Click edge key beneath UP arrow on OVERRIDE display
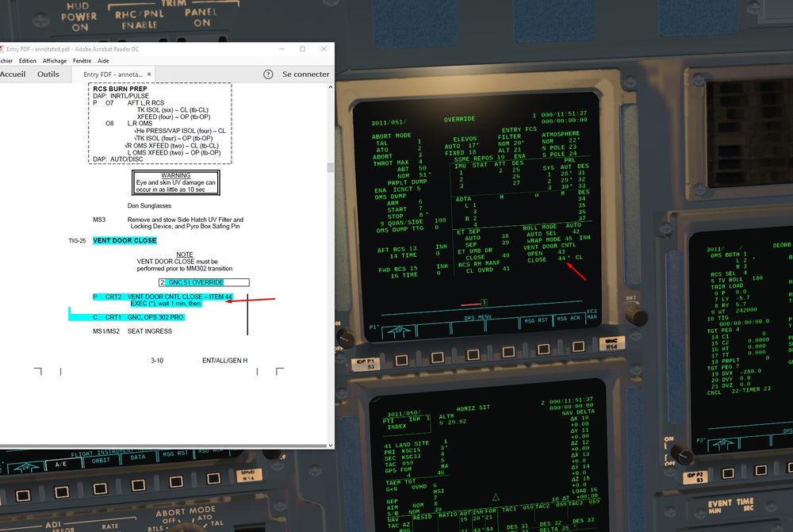 (x=401, y=360)
